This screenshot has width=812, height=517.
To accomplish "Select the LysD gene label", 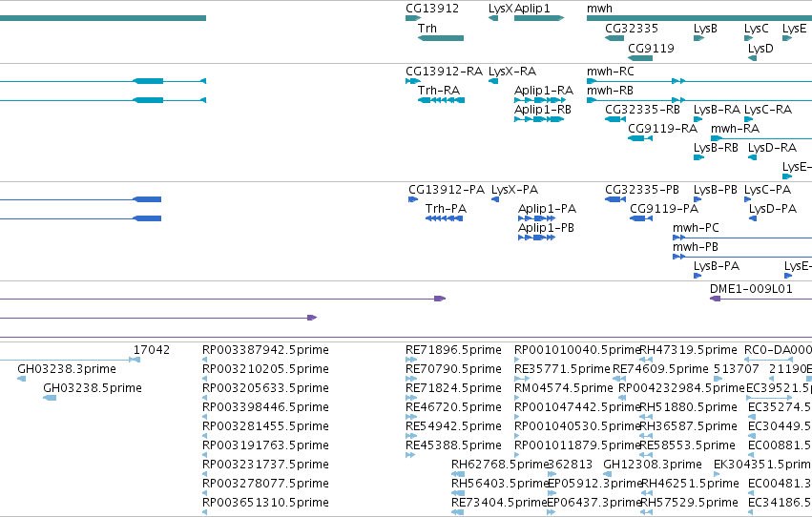I will click(x=760, y=49).
